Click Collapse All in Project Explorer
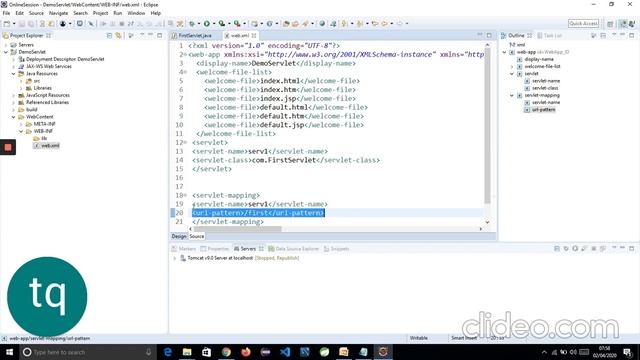 (x=109, y=36)
